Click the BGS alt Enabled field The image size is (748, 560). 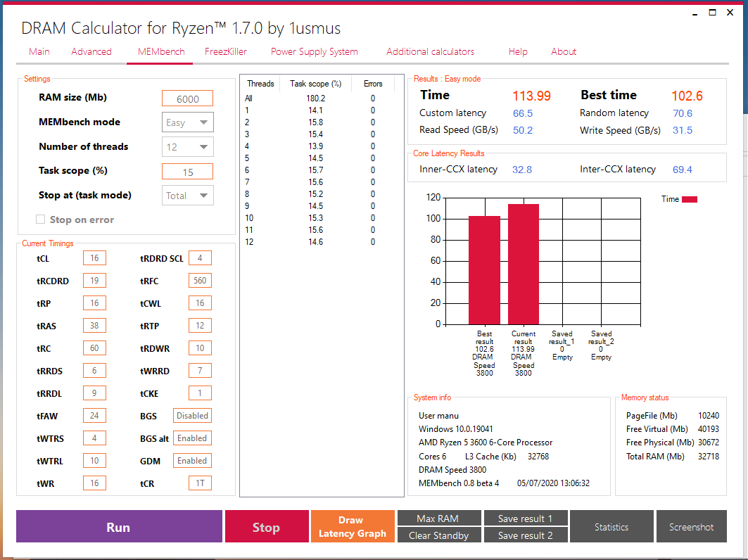click(x=192, y=438)
